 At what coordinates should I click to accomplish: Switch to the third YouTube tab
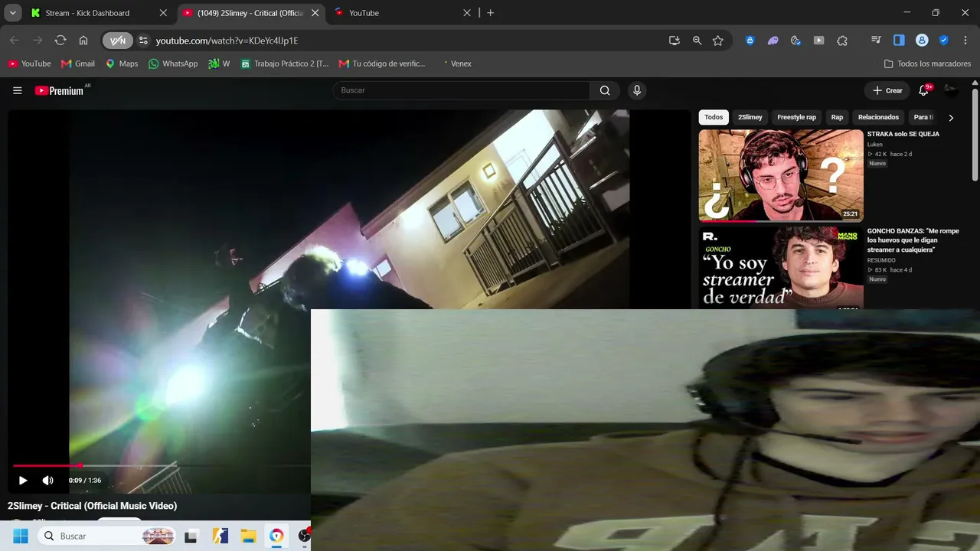point(402,13)
